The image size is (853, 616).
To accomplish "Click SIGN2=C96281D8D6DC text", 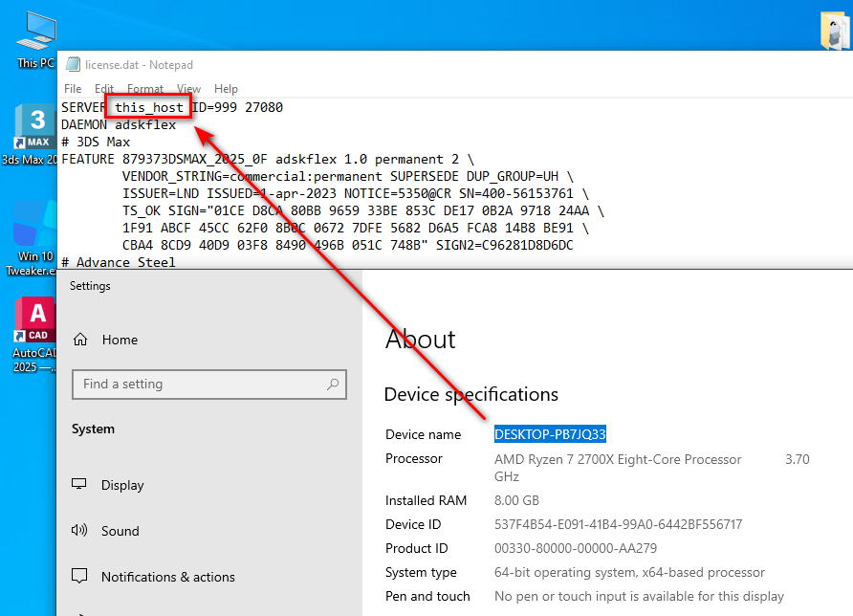I will [505, 246].
